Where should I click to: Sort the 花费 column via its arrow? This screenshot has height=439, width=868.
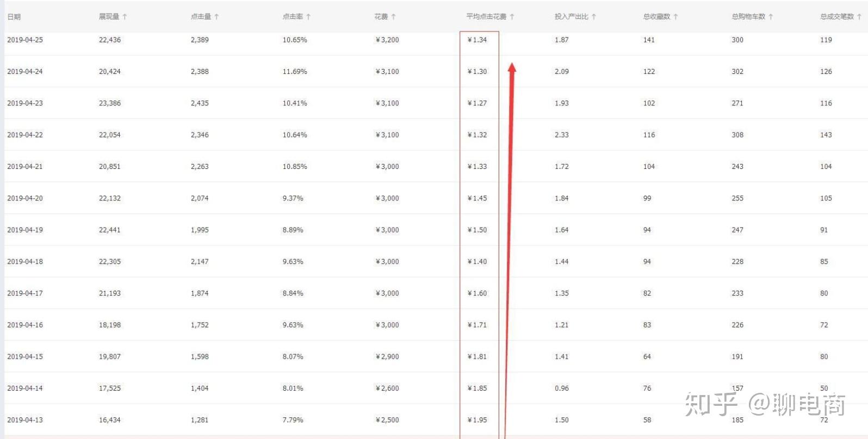[393, 17]
